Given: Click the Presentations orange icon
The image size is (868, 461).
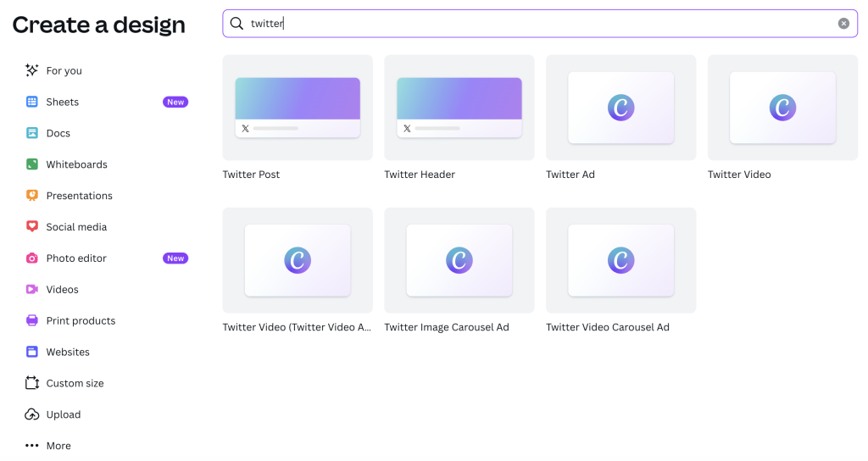Looking at the screenshot, I should [32, 196].
